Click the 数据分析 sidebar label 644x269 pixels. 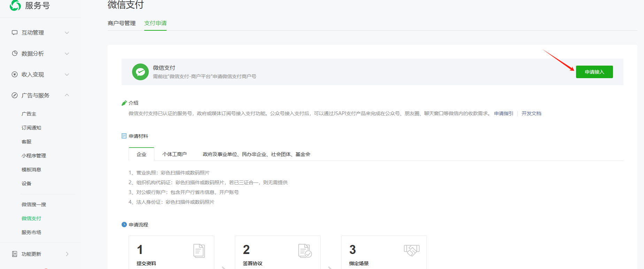(33, 53)
